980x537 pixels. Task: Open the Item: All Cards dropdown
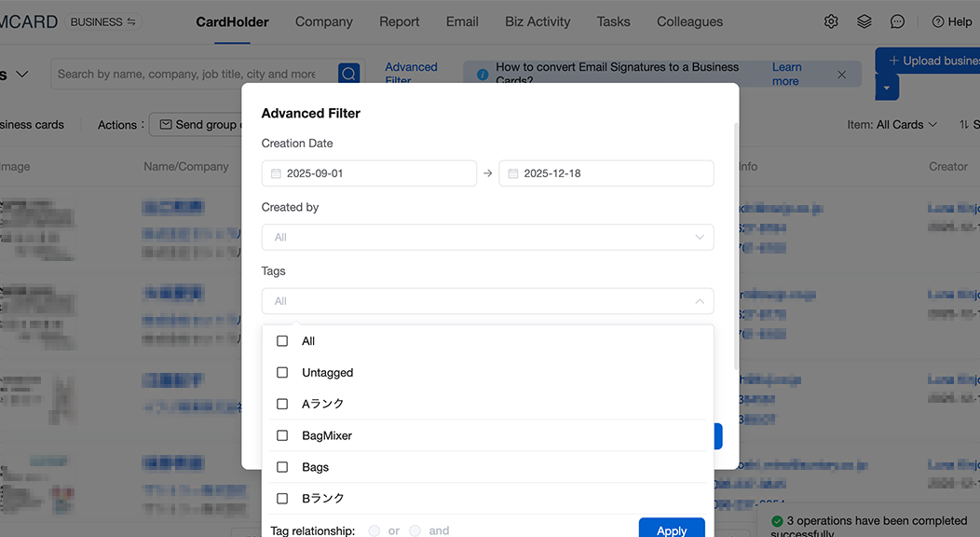(892, 124)
